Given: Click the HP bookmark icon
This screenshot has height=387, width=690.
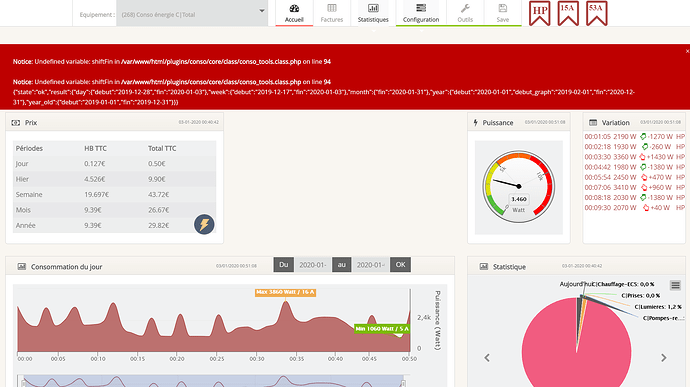Looking at the screenshot, I should click(x=540, y=13).
